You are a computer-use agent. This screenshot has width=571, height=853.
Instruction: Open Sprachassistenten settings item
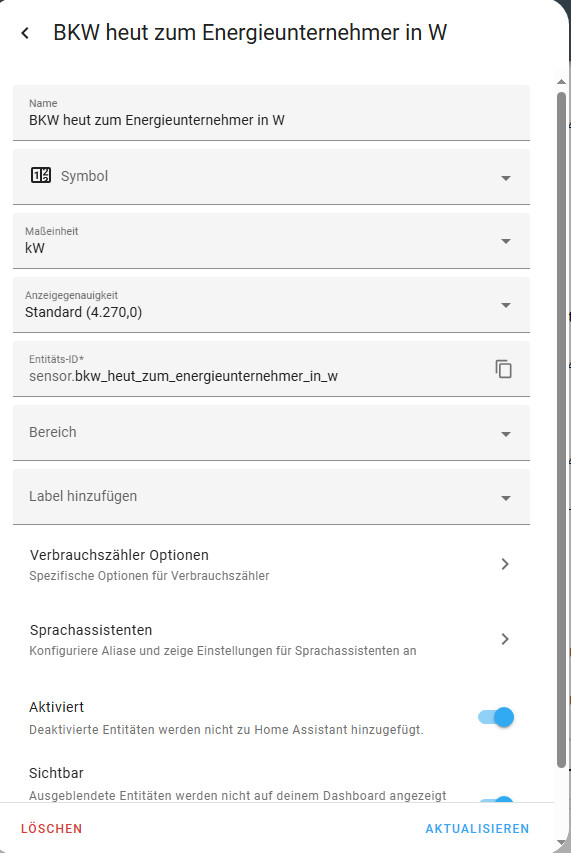coord(271,639)
